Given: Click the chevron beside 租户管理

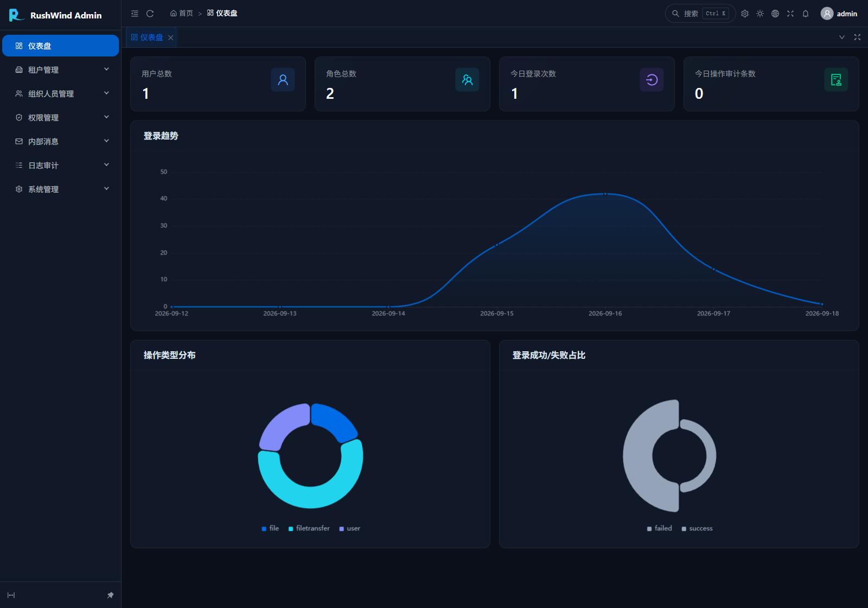Looking at the screenshot, I should [106, 69].
